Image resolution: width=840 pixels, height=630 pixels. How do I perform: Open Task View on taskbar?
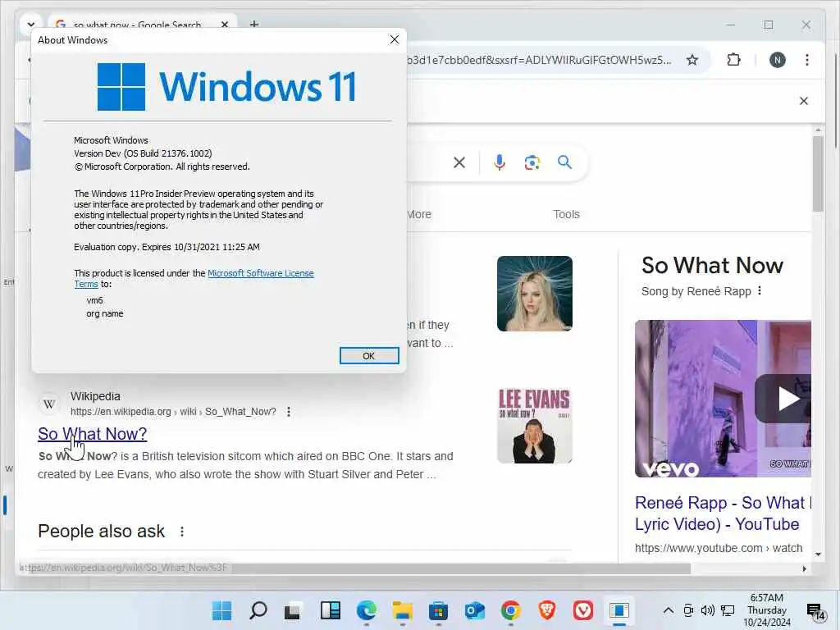click(293, 610)
